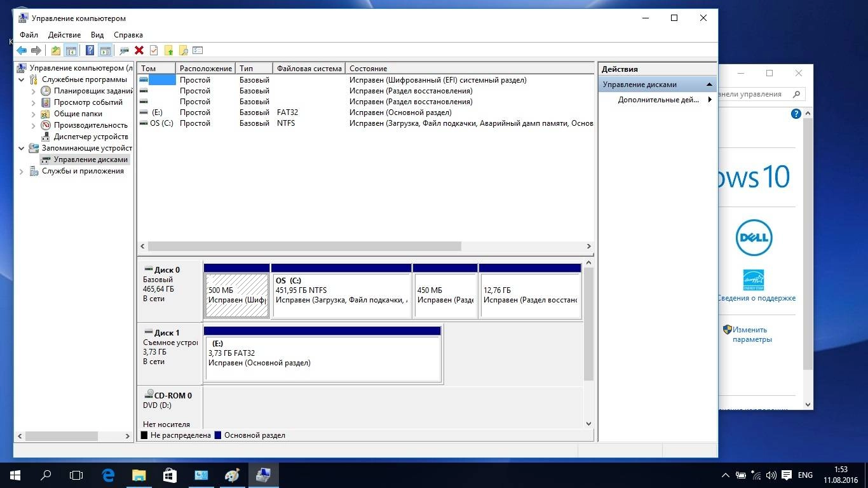Image resolution: width=868 pixels, height=488 pixels.
Task: Click the CD-ROM 0 DVD (D:) label
Action: (x=170, y=407)
